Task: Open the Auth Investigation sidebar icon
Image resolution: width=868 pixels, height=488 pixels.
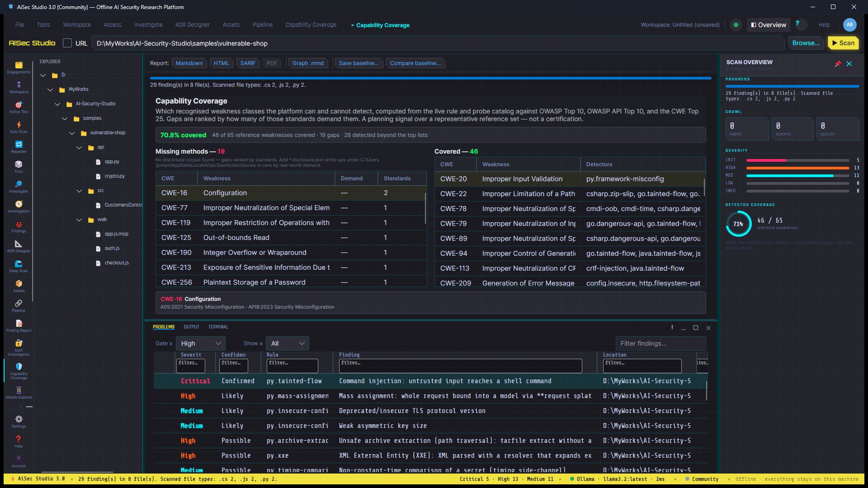Action: pos(19,347)
